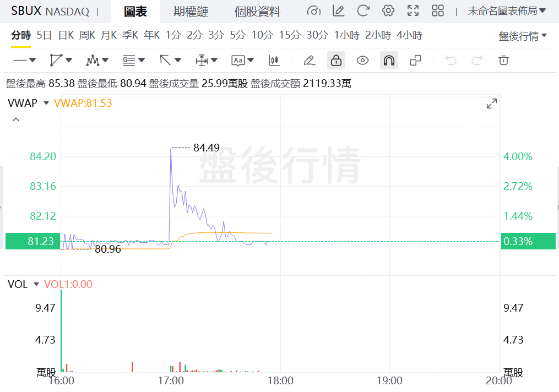The width and height of the screenshot is (559, 392).
Task: Select the 10分 interval
Action: [x=262, y=35]
